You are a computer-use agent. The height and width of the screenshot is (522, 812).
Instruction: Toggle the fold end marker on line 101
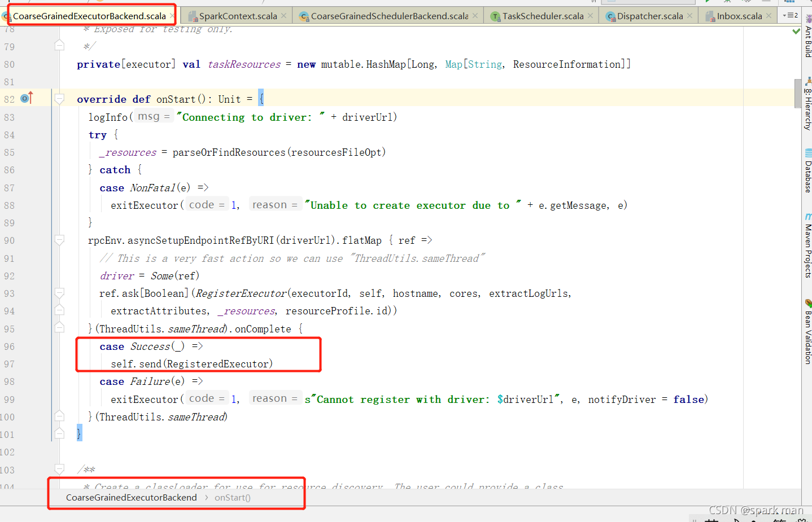pyautogui.click(x=59, y=433)
